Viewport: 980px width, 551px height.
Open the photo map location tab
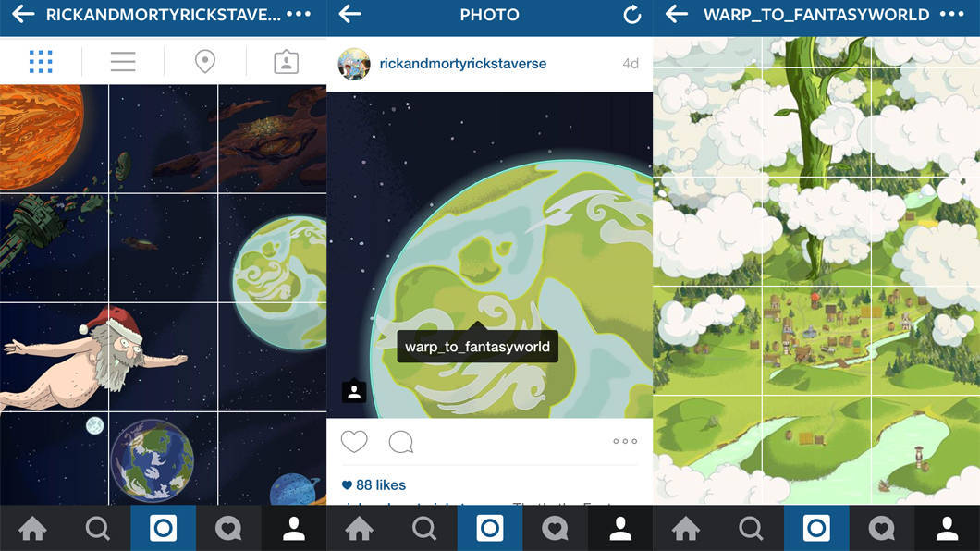coord(205,61)
